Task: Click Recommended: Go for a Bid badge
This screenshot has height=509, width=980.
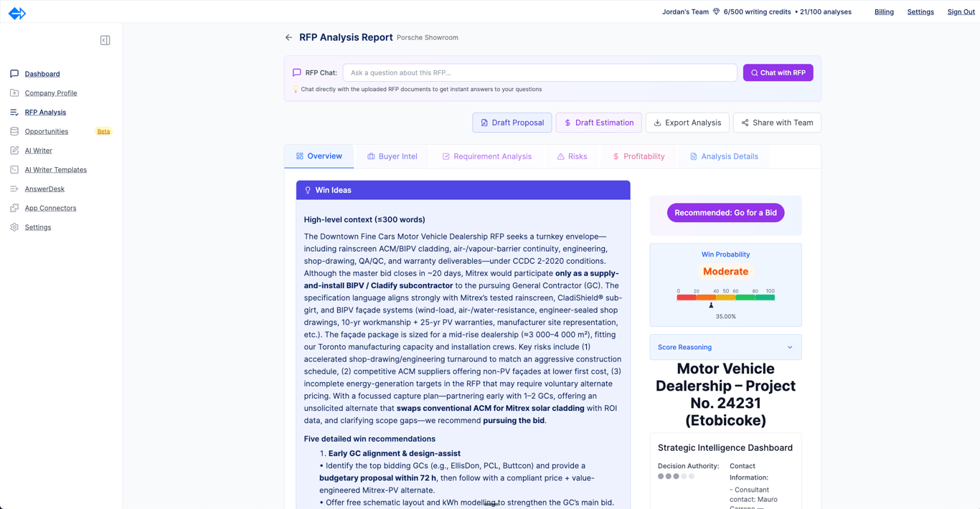Action: [725, 213]
